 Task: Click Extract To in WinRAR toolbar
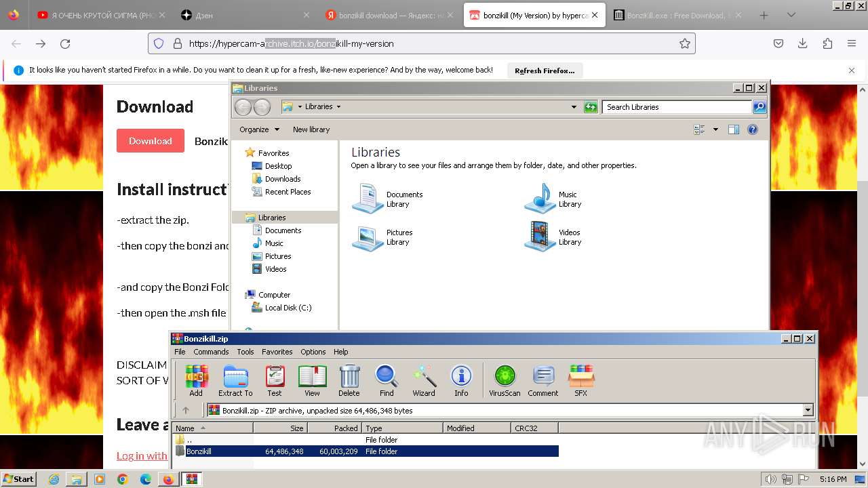(x=235, y=380)
